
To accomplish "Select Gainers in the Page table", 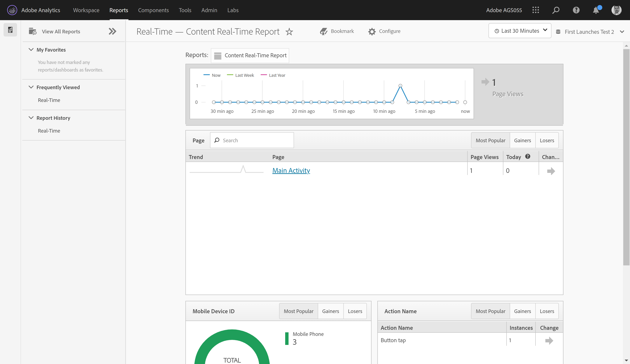I will pos(522,140).
